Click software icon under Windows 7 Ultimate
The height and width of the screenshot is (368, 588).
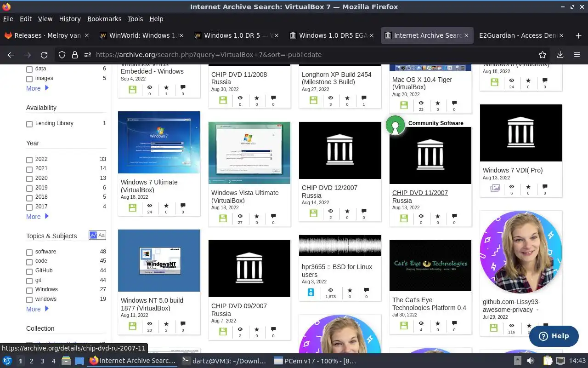(132, 208)
